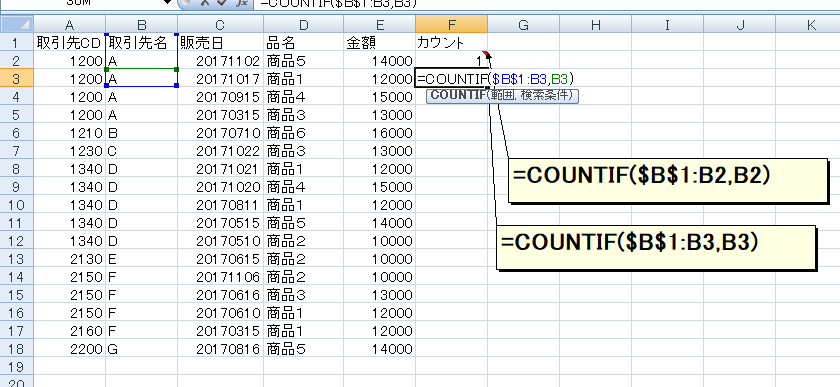The height and width of the screenshot is (387, 840).
Task: Select column H header
Action: tap(595, 24)
